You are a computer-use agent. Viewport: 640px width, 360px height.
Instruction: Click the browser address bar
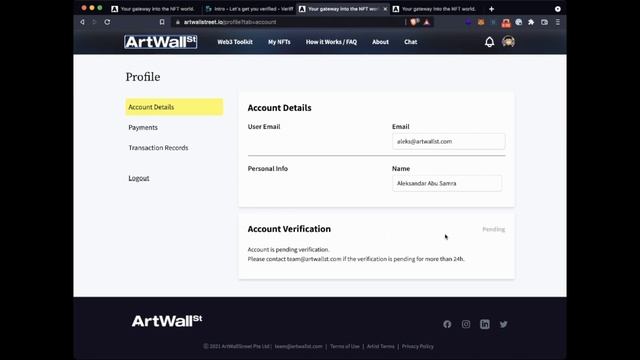(x=288, y=22)
